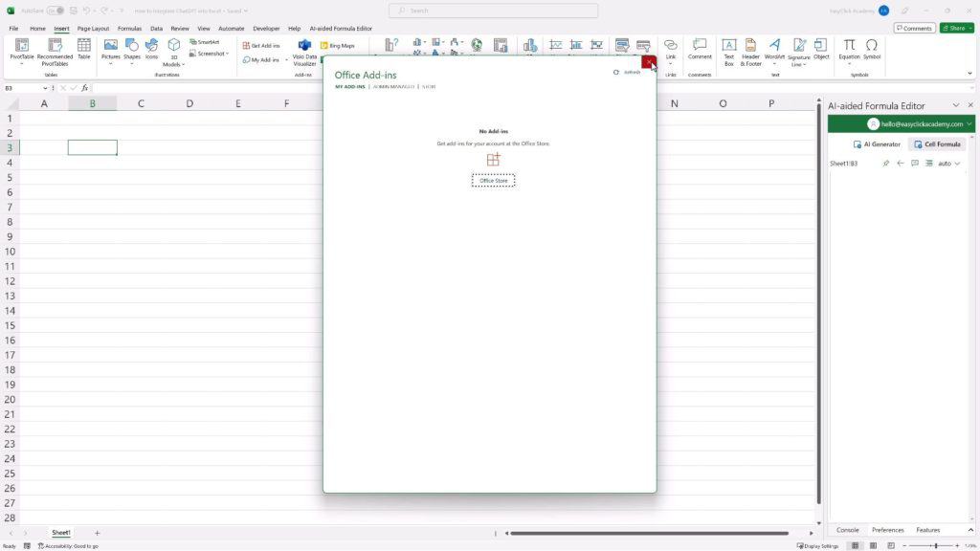
Task: Select the Cell Formula tab in side pane
Action: pyautogui.click(x=937, y=144)
